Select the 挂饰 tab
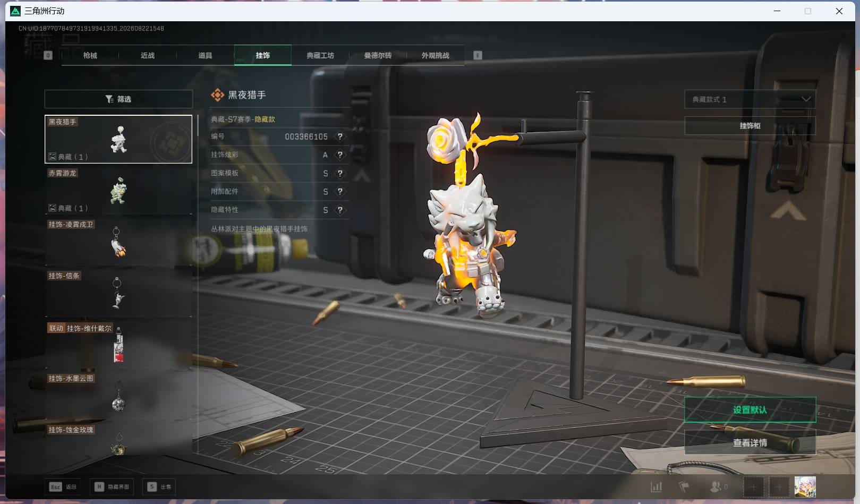The height and width of the screenshot is (504, 860). point(262,55)
